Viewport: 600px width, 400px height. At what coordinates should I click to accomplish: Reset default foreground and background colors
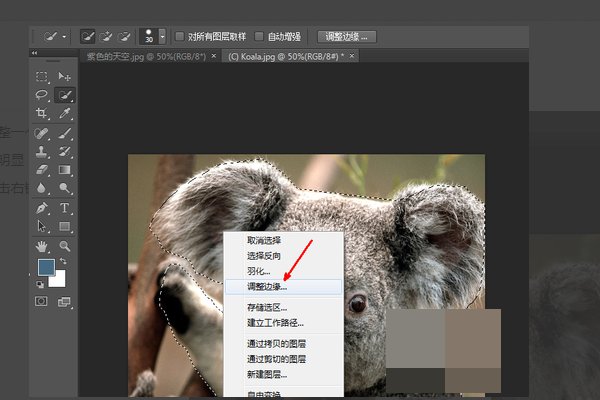[x=40, y=284]
